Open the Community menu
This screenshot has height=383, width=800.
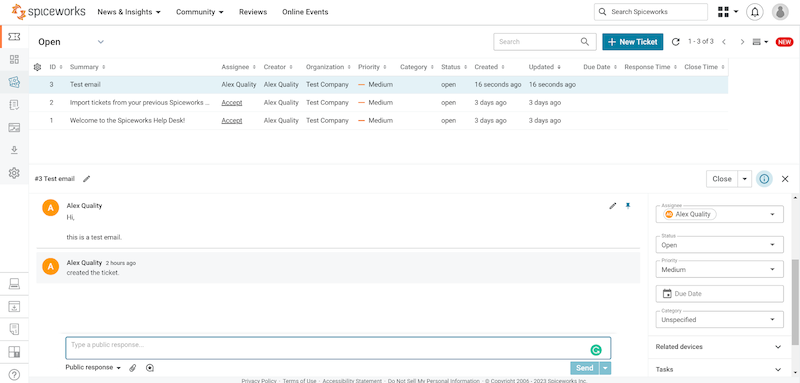point(200,12)
